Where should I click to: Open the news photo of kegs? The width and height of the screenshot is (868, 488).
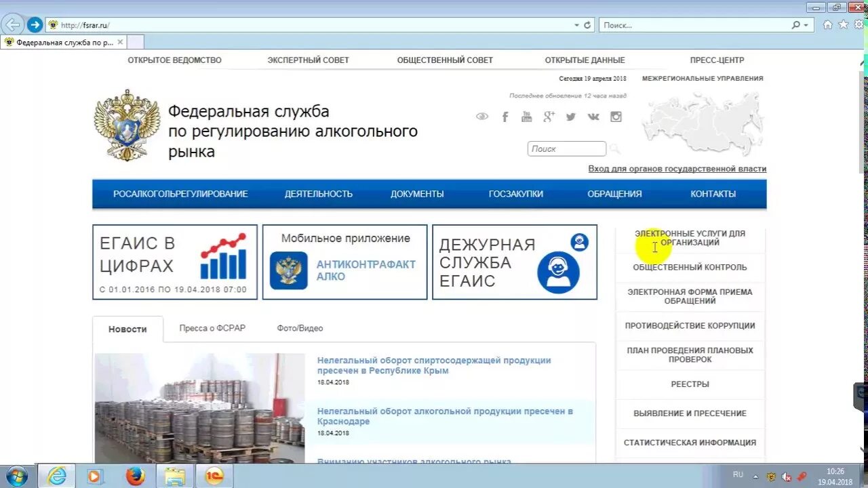[x=200, y=408]
